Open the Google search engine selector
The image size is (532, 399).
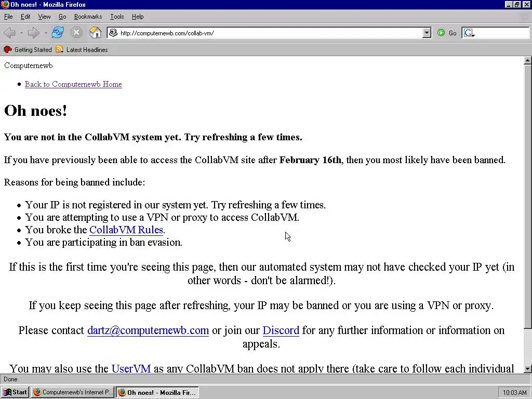coord(469,33)
